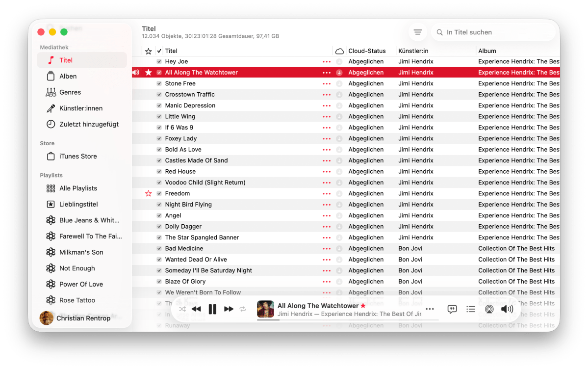Open the lyrics panel
This screenshot has height=369, width=588.
click(x=452, y=309)
